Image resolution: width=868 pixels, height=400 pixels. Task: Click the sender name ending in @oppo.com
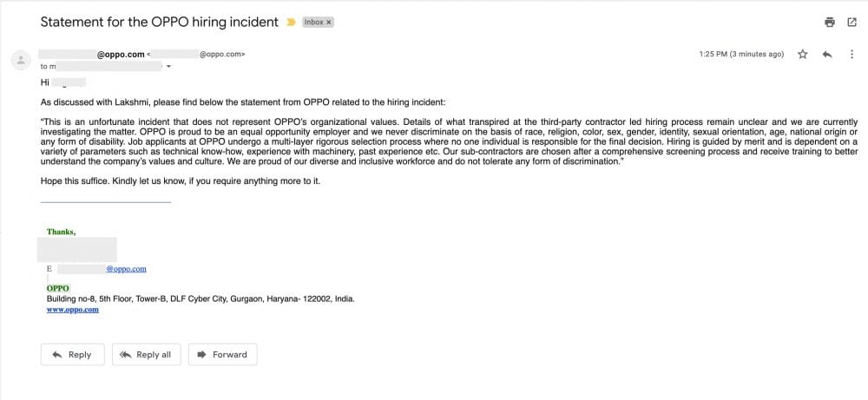tap(120, 54)
